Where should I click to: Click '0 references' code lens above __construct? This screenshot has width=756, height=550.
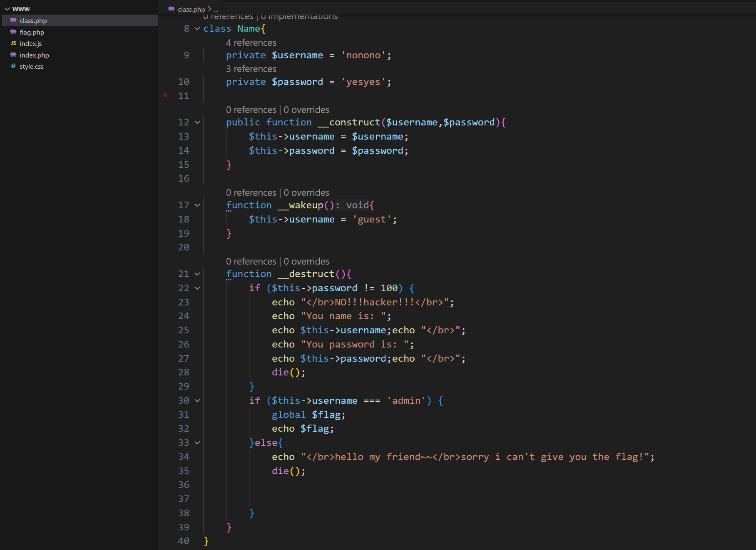tap(251, 110)
